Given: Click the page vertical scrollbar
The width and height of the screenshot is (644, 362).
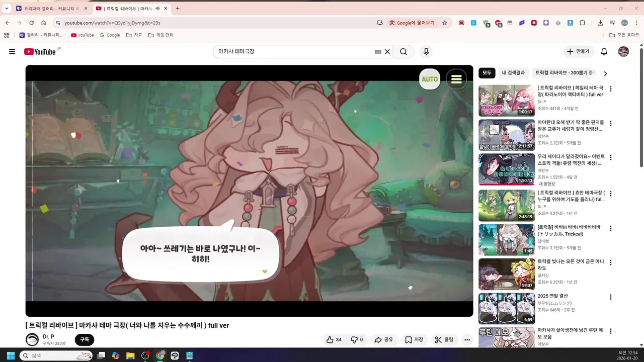Looking at the screenshot, I should (x=641, y=107).
